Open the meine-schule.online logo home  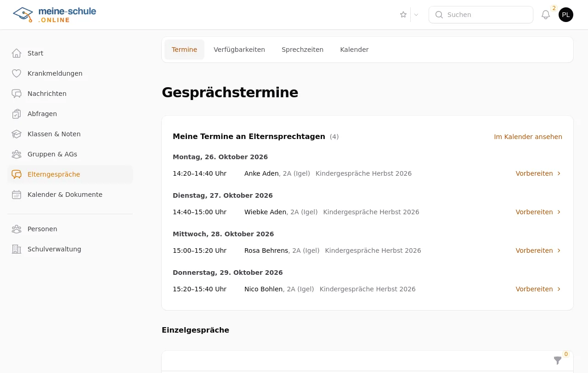click(x=55, y=15)
